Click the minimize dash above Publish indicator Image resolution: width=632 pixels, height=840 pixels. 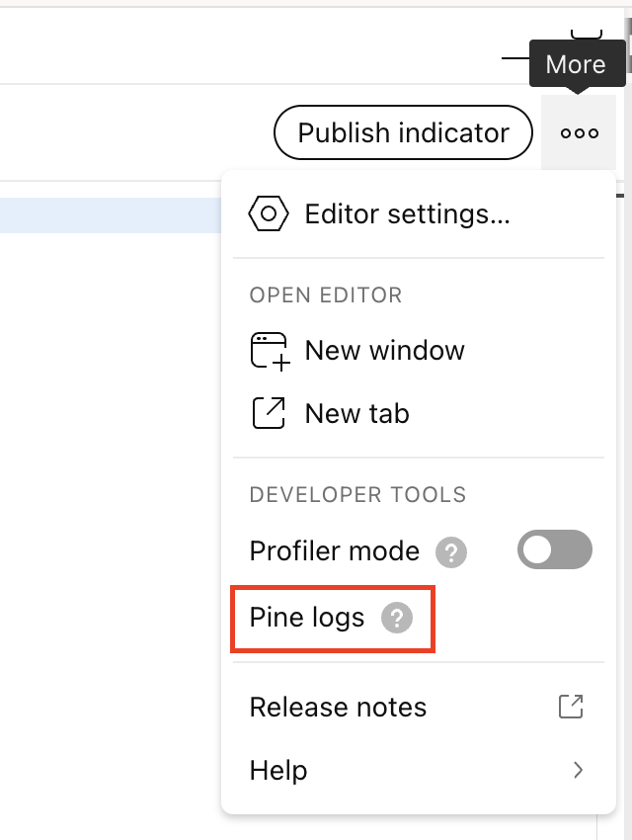(515, 58)
